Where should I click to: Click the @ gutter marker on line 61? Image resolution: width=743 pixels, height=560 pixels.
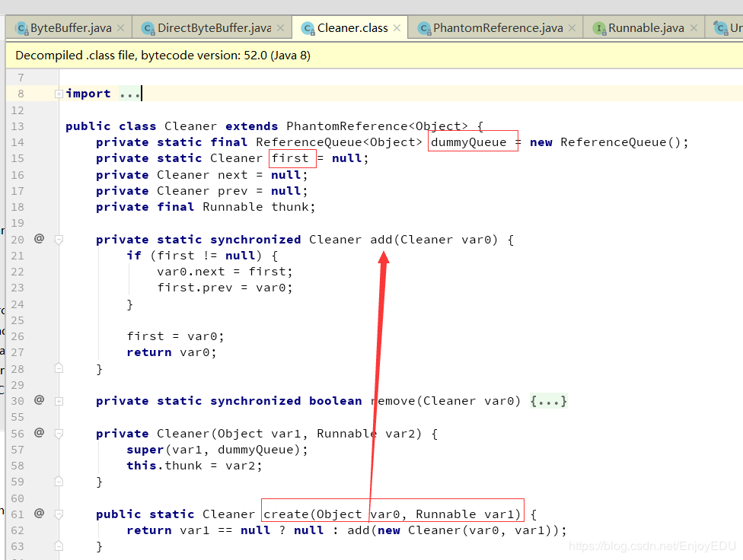pyautogui.click(x=40, y=513)
